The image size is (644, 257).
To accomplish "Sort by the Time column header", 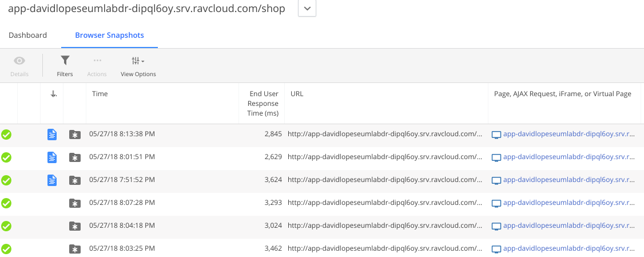I will coord(100,94).
